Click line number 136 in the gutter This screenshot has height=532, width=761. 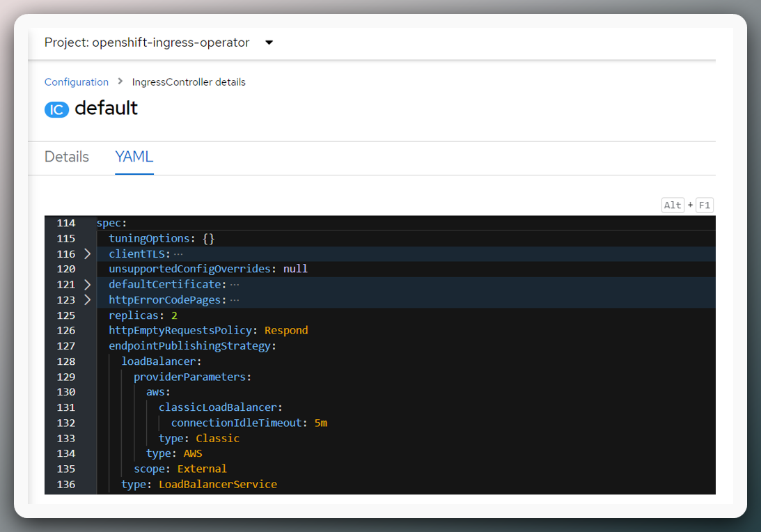66,485
